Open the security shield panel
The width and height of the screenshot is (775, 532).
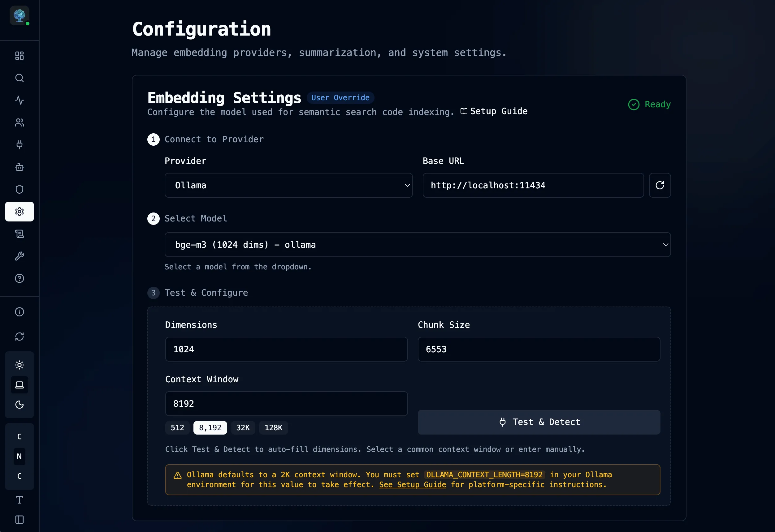(19, 189)
